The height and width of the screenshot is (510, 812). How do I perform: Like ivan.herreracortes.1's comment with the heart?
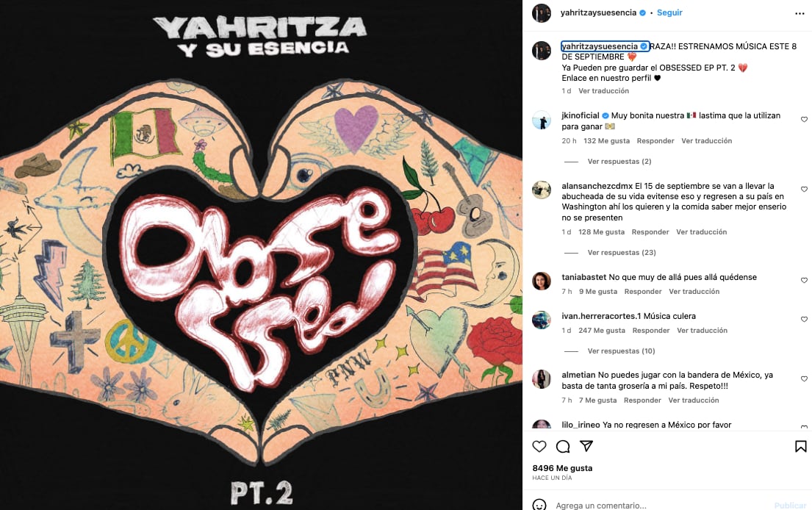pos(804,320)
